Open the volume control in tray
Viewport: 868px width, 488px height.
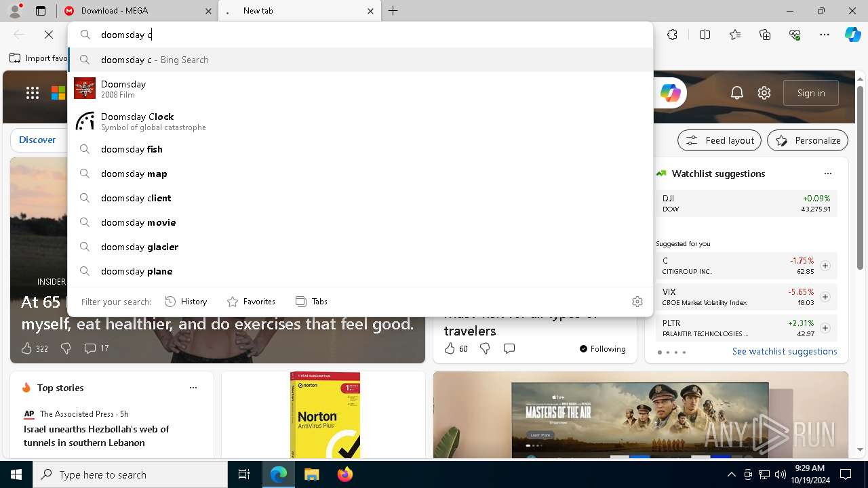pos(780,474)
